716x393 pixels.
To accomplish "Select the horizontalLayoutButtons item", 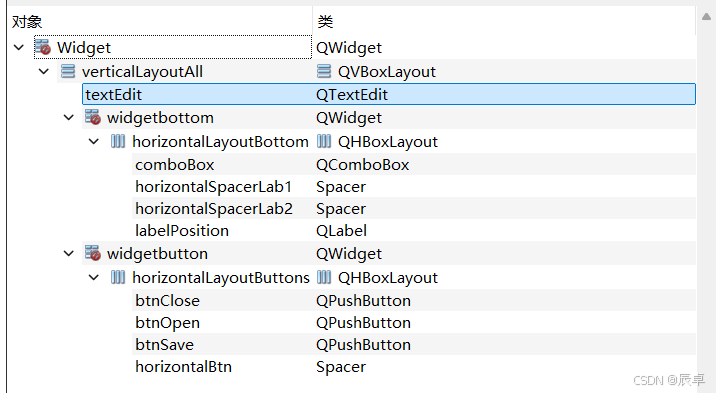I will point(221,278).
